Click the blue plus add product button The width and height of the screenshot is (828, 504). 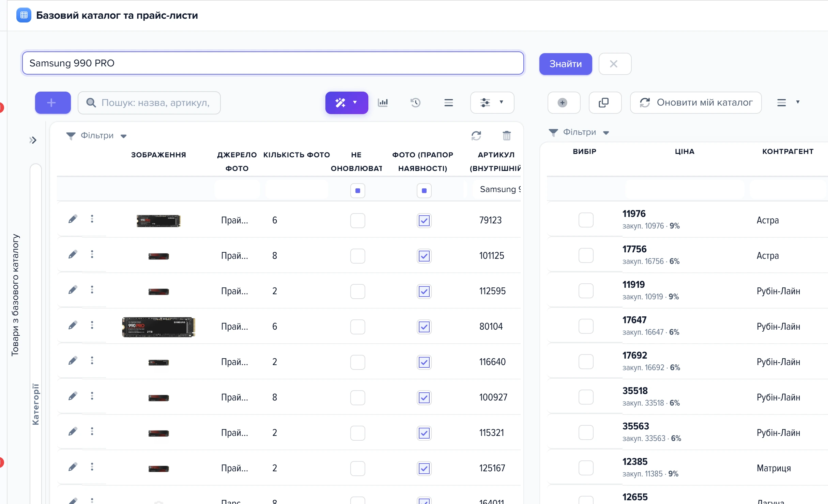coord(53,103)
